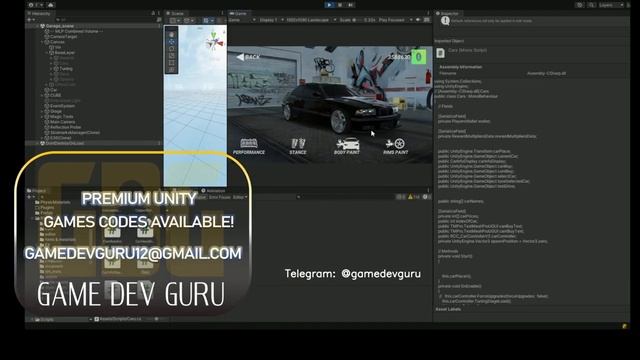This screenshot has width=640, height=360.
Task: Open DontDestroyOnLoad options menu
Action: point(159,143)
